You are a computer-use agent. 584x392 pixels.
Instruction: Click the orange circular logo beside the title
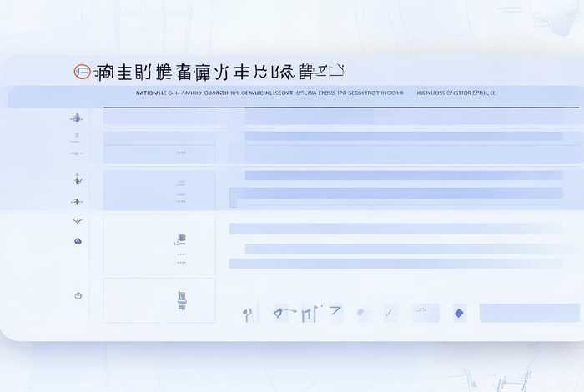pyautogui.click(x=82, y=72)
